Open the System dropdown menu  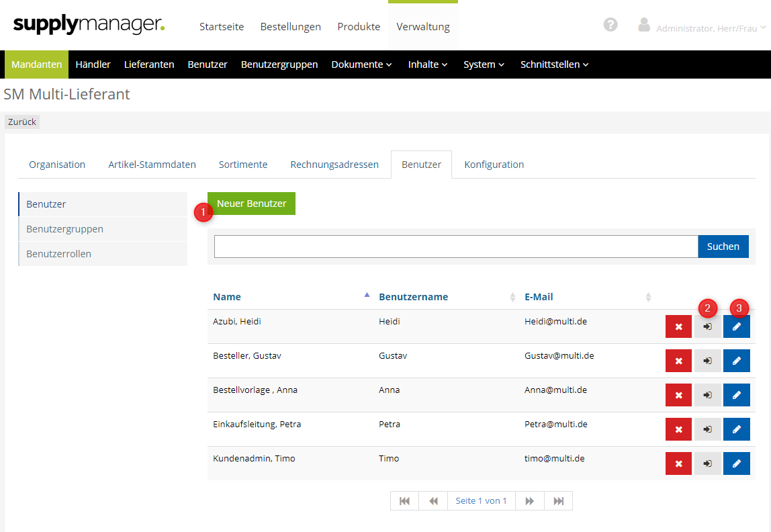(484, 64)
